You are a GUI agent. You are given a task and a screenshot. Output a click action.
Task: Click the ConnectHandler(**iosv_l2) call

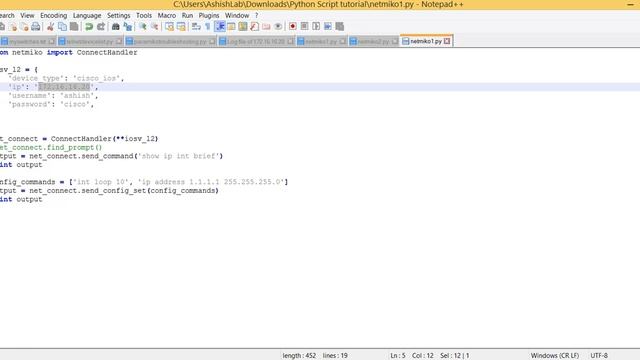(104, 139)
